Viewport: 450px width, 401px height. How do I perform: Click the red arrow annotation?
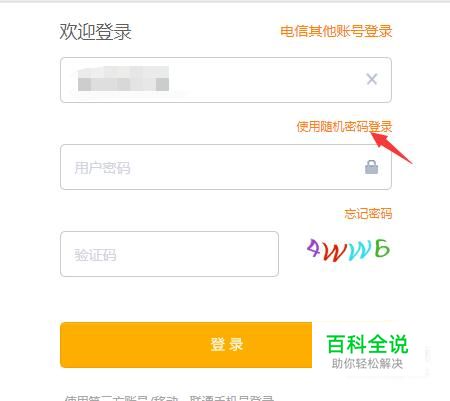click(x=391, y=148)
